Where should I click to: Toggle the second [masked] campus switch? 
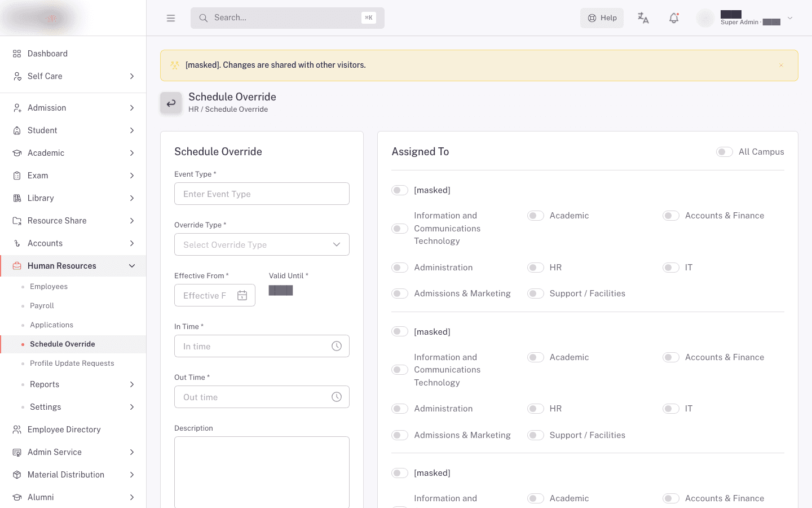coord(400,332)
